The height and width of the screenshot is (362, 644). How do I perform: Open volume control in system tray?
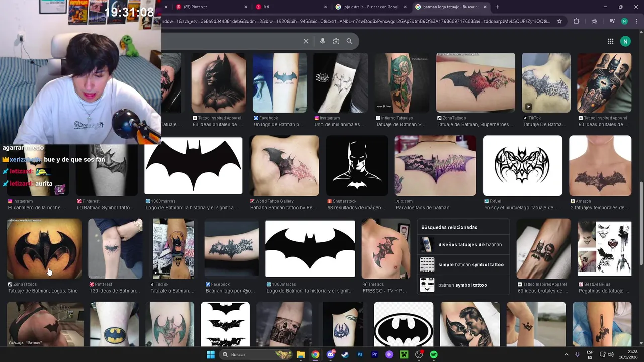click(x=611, y=354)
